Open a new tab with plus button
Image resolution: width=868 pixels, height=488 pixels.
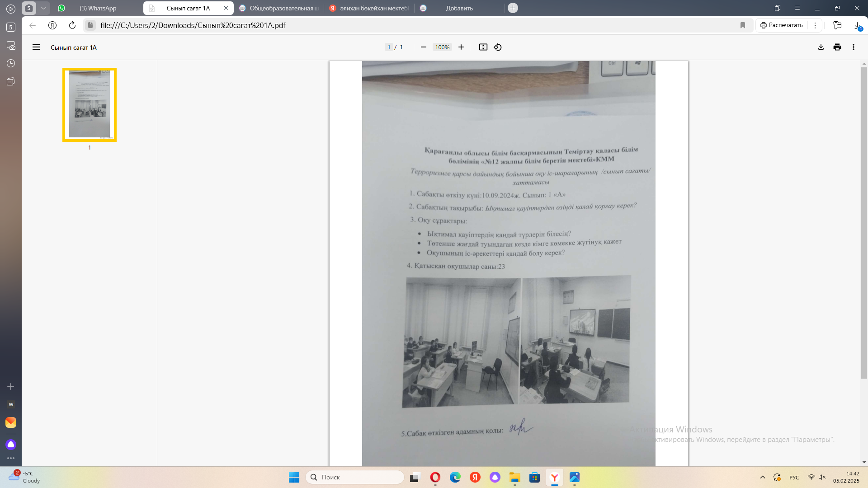point(513,8)
